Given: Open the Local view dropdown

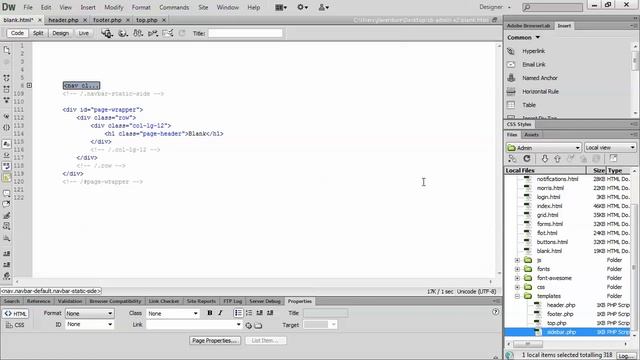Looking at the screenshot, I should point(610,148).
